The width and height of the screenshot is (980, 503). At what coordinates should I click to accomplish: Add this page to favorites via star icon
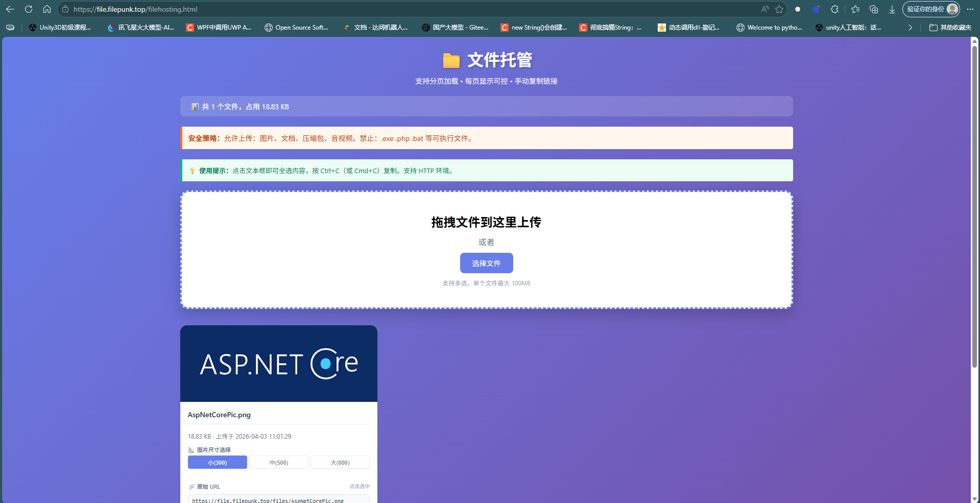(x=779, y=9)
